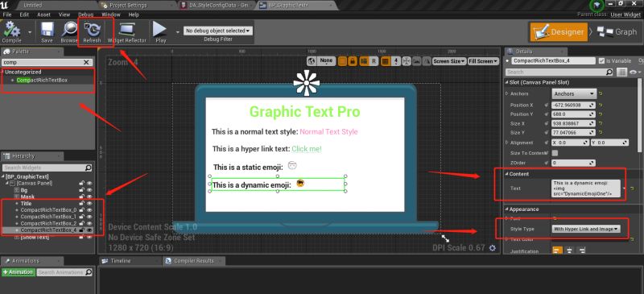Toggle visibility eye of the Title widget

(x=89, y=204)
